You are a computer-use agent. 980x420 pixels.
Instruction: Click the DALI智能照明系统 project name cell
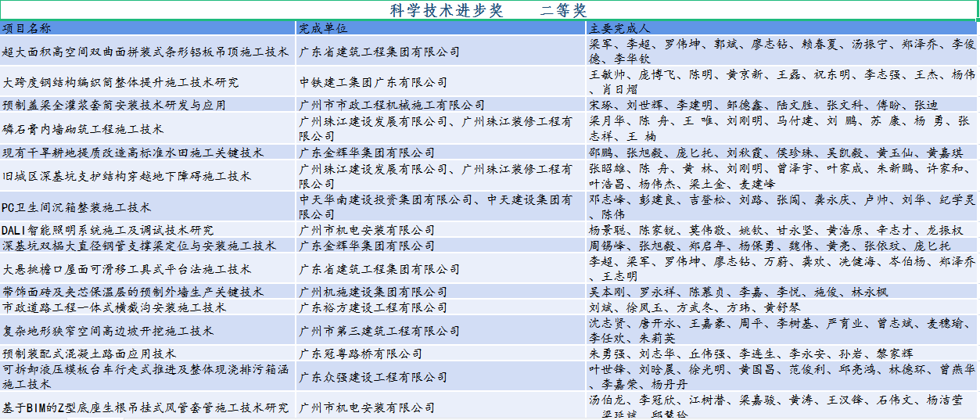[x=148, y=230]
